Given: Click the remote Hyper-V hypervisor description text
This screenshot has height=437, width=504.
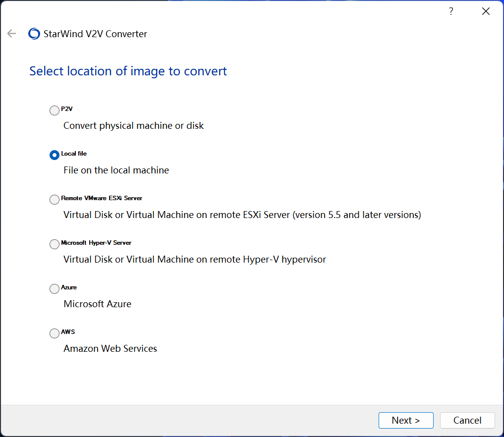Looking at the screenshot, I should point(194,260).
